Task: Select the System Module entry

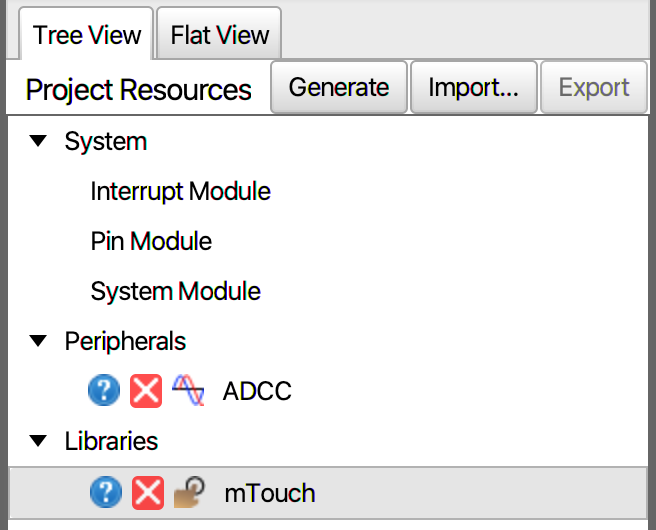Action: click(x=175, y=292)
